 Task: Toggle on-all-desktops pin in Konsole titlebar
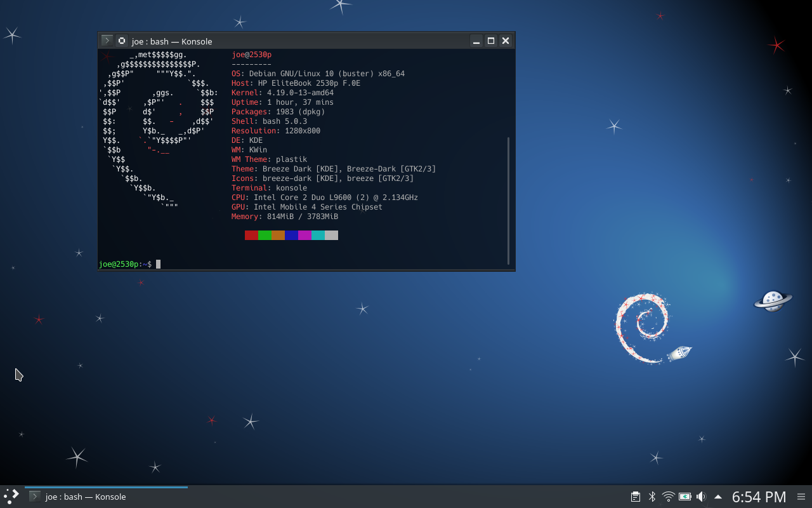pos(122,41)
